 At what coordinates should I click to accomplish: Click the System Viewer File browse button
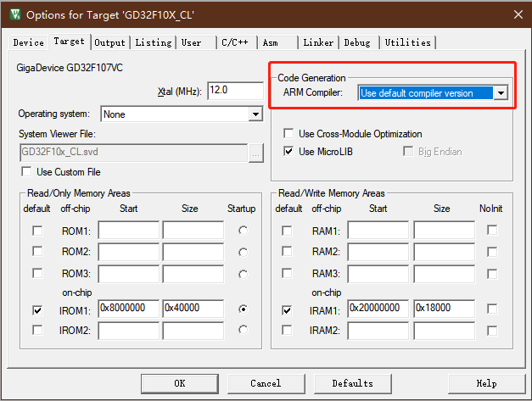pyautogui.click(x=256, y=153)
